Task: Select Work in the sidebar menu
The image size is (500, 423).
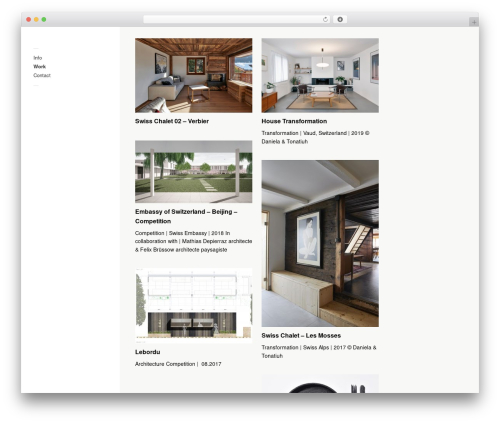Action: click(x=39, y=67)
